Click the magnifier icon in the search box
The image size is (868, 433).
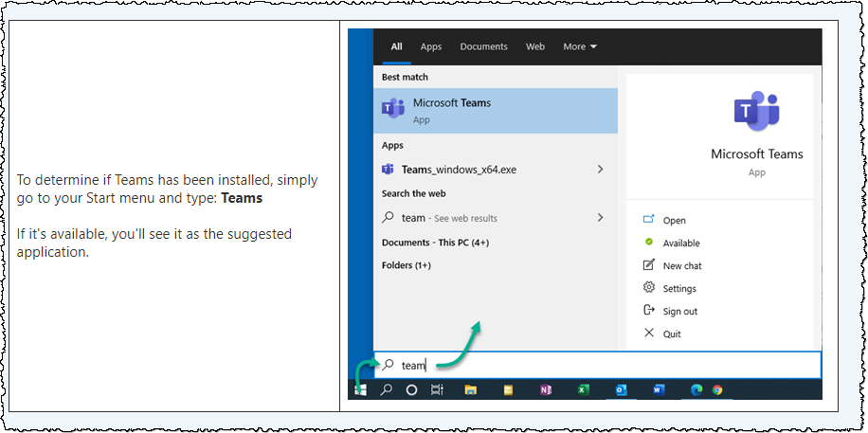coord(389,365)
